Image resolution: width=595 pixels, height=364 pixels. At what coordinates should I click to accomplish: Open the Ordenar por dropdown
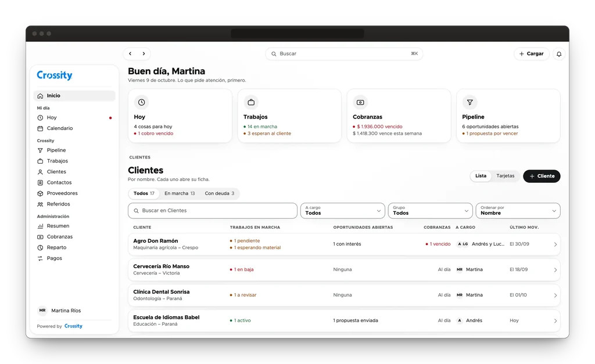point(518,211)
